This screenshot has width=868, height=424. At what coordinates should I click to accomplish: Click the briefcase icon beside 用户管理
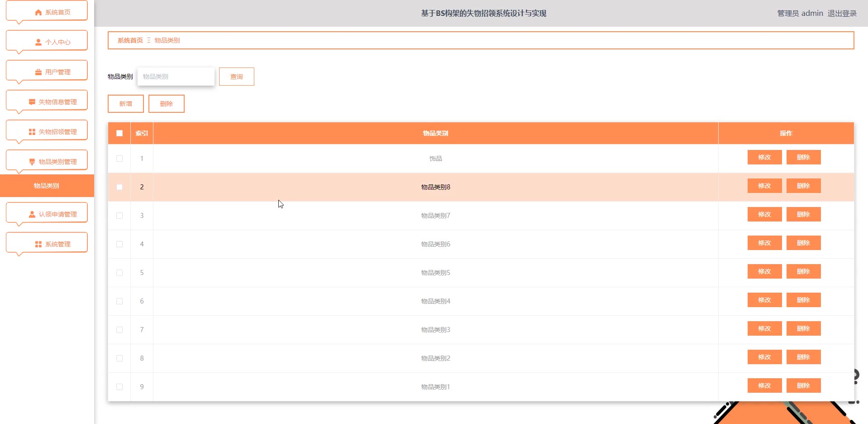coord(38,72)
